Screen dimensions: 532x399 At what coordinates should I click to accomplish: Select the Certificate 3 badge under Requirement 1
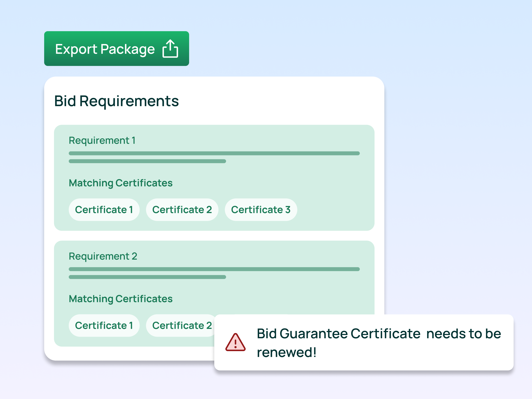pyautogui.click(x=261, y=210)
